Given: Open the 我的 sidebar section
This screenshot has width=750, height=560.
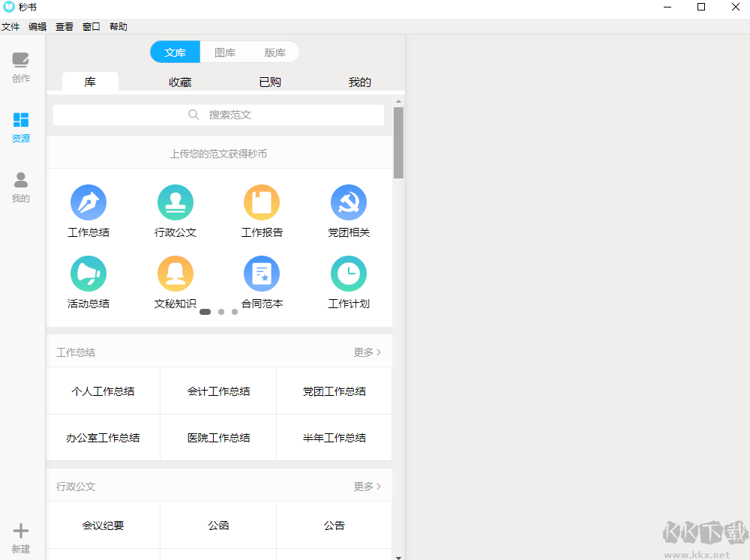Looking at the screenshot, I should 20,187.
